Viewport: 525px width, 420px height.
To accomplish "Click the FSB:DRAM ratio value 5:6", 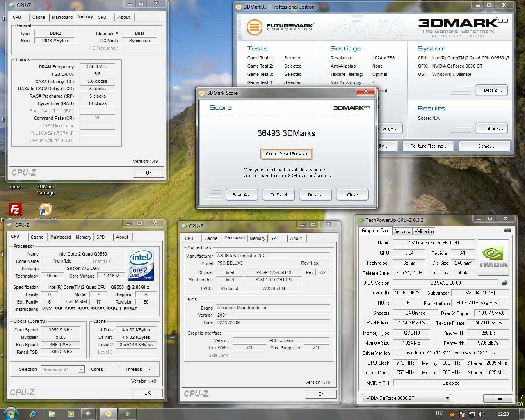I will pyautogui.click(x=97, y=74).
